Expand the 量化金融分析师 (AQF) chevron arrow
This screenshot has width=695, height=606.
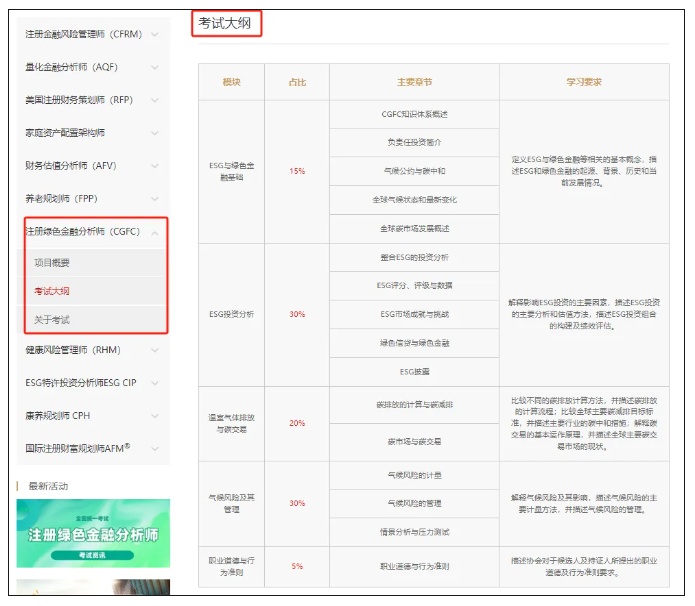(154, 68)
